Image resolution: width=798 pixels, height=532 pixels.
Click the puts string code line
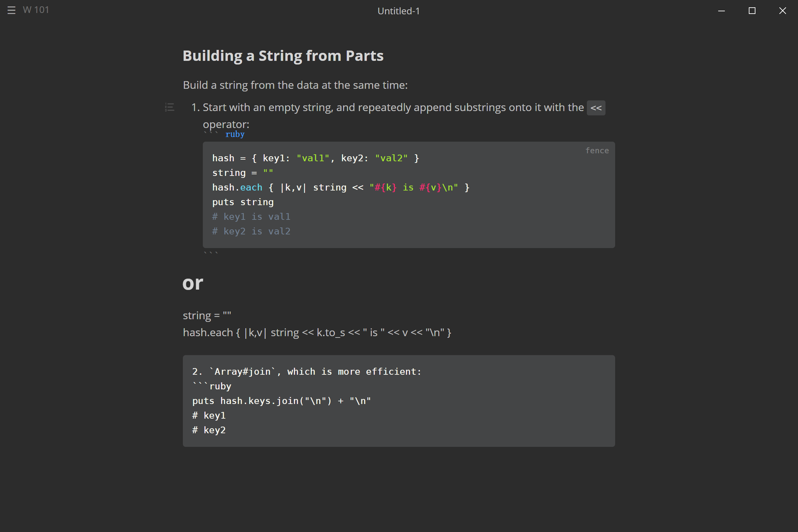pyautogui.click(x=243, y=202)
